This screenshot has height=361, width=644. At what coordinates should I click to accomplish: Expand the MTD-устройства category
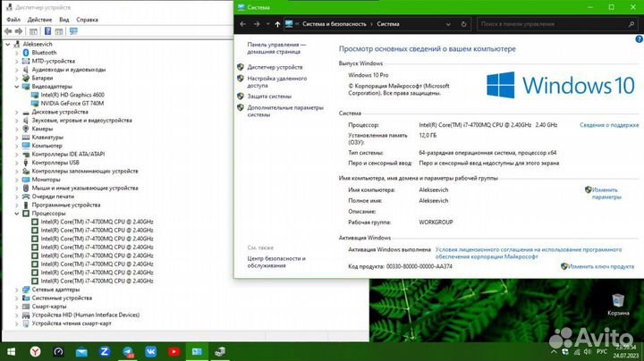click(x=17, y=61)
